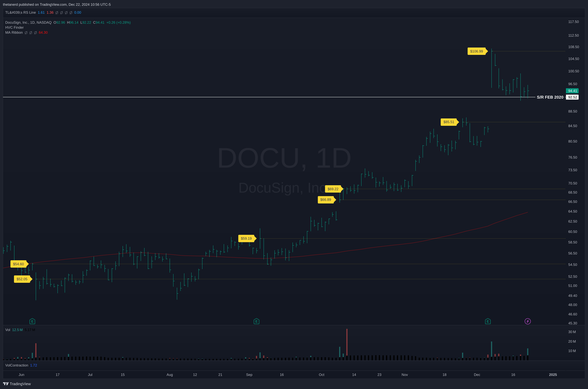The height and width of the screenshot is (389, 588).
Task: Click the TL's RS Line indicator title
Action: point(21,13)
